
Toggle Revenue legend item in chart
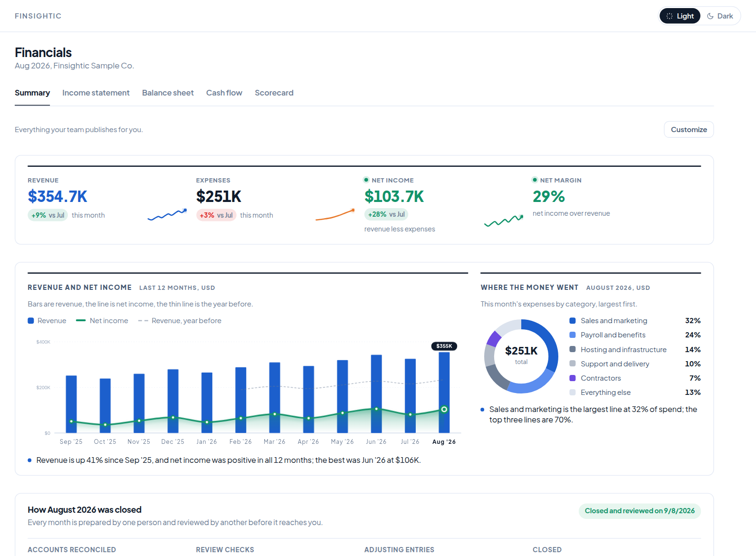47,321
